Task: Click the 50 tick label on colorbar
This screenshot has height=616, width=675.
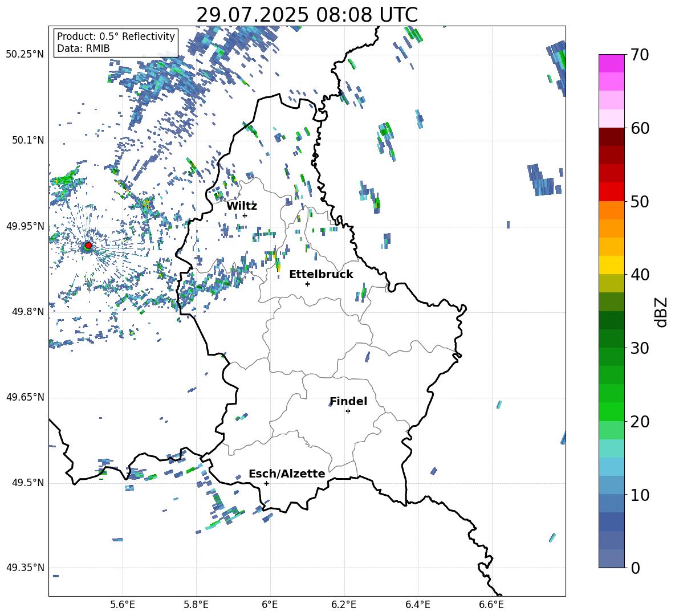Action: (640, 201)
